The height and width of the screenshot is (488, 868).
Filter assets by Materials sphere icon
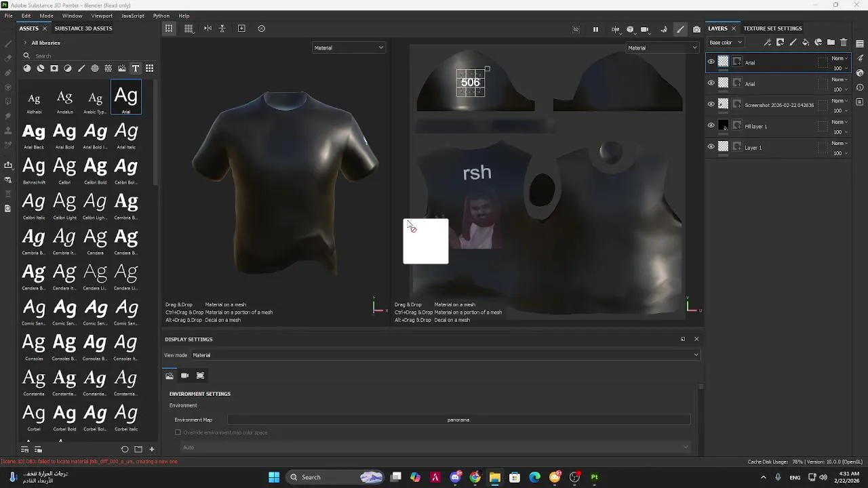(x=26, y=68)
